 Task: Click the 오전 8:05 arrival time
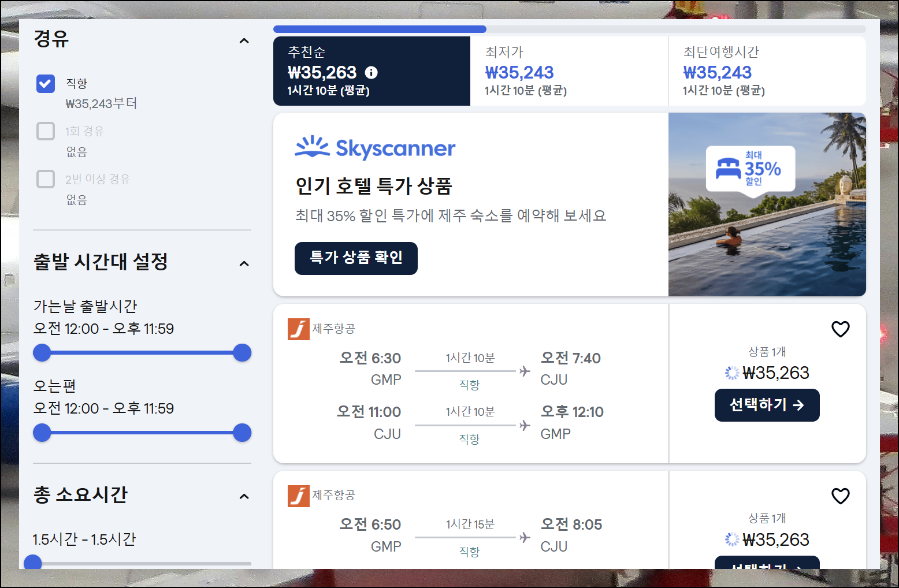click(571, 524)
